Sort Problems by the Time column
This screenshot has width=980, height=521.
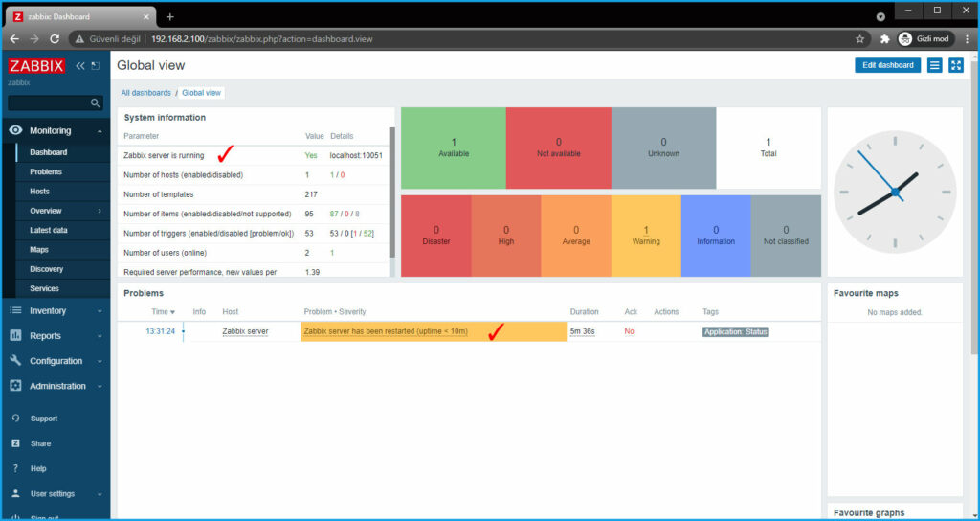[x=163, y=311]
